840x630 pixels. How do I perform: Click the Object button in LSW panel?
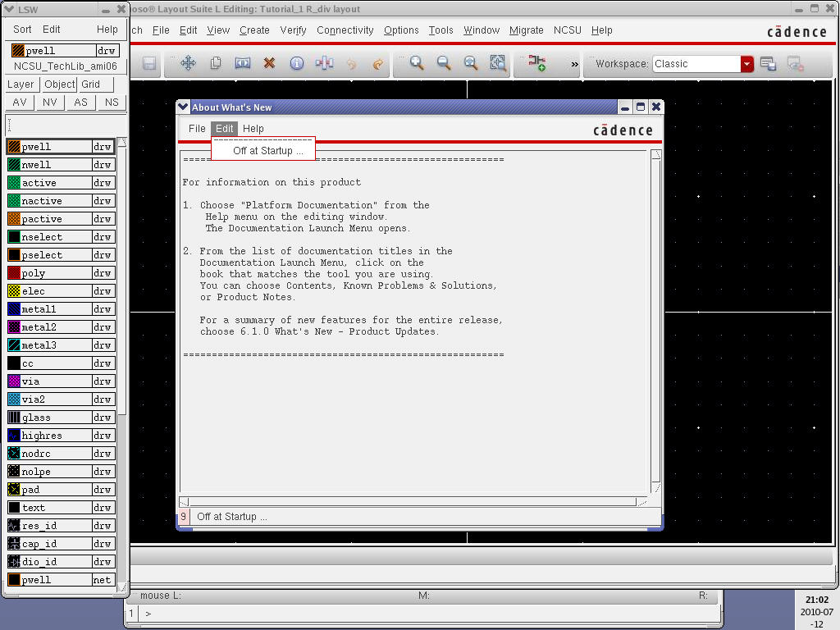[x=59, y=84]
